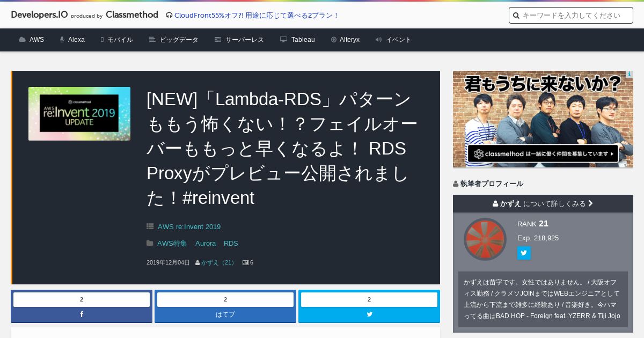The image size is (644, 338).
Task: Bookmark the article with はてブ button
Action: 225,314
